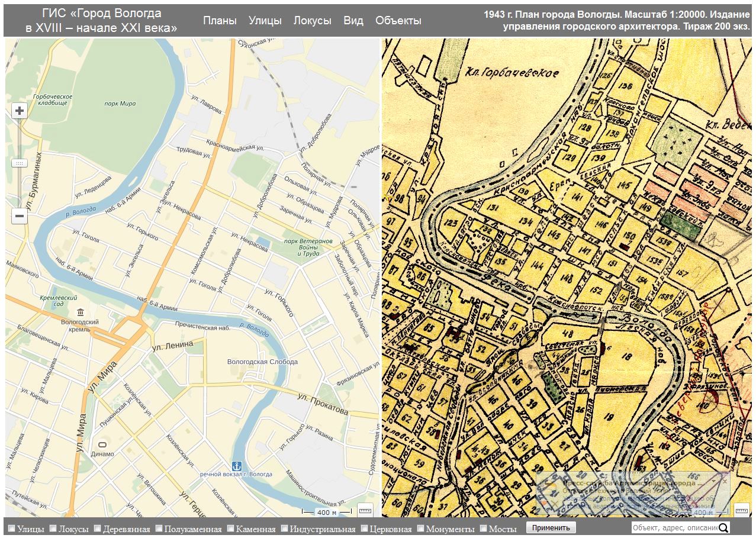Open the Вид menu
Image resolution: width=756 pixels, height=538 pixels.
pos(353,21)
